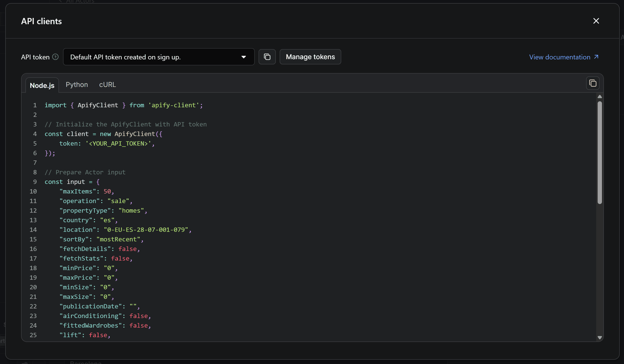This screenshot has width=624, height=364.
Task: Open the View documentation link
Action: pyautogui.click(x=559, y=57)
